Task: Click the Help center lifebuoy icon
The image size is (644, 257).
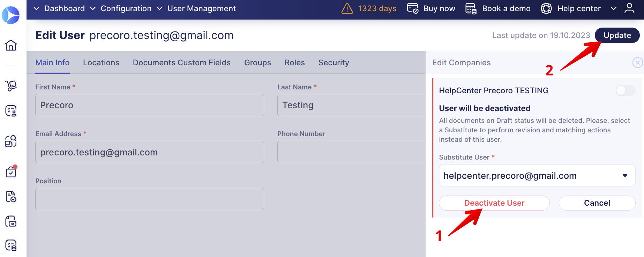Action: click(546, 8)
